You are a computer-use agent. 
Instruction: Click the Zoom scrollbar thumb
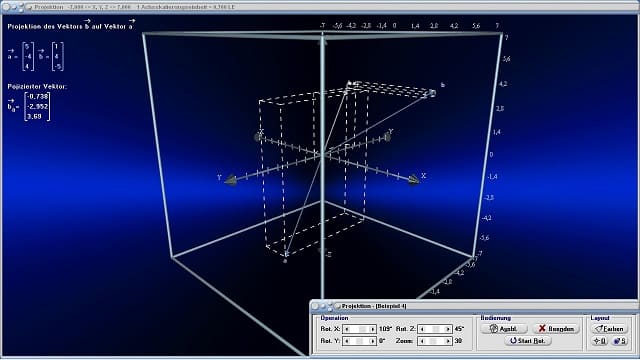433,341
